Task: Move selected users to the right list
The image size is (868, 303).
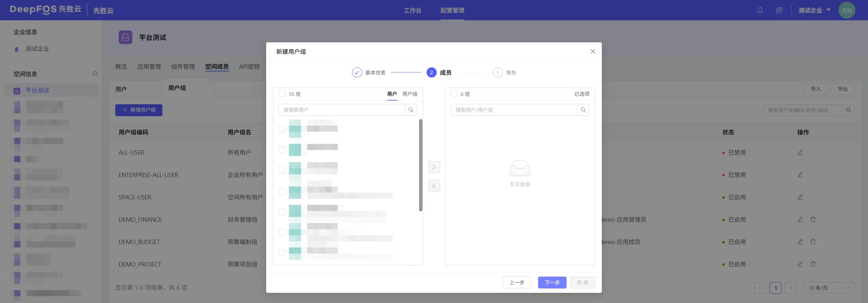Action: [x=434, y=167]
